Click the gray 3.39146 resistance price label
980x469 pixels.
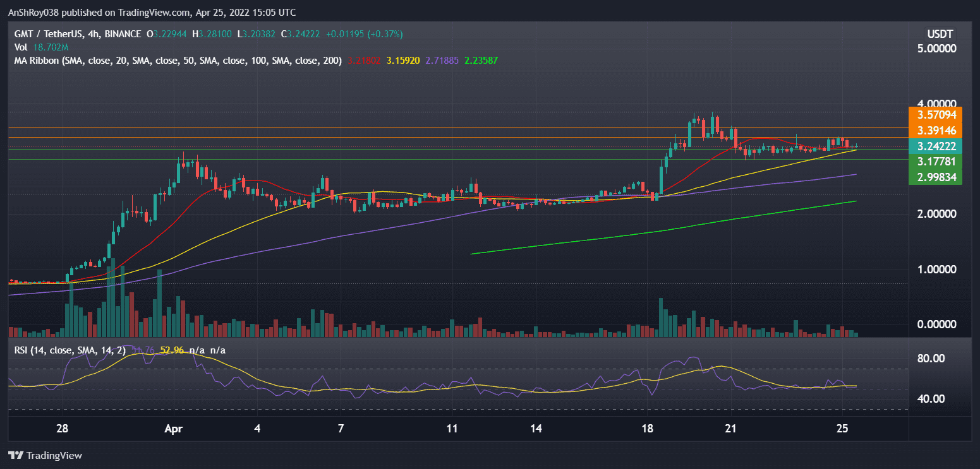tap(935, 131)
